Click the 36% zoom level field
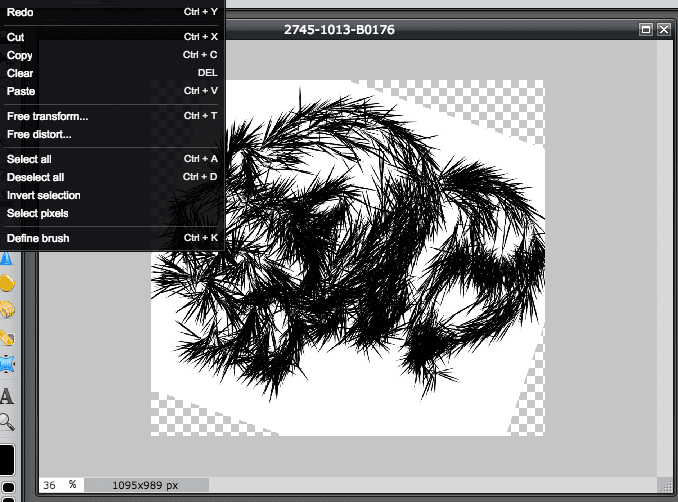Screen dimensions: 678x502 click(52, 484)
